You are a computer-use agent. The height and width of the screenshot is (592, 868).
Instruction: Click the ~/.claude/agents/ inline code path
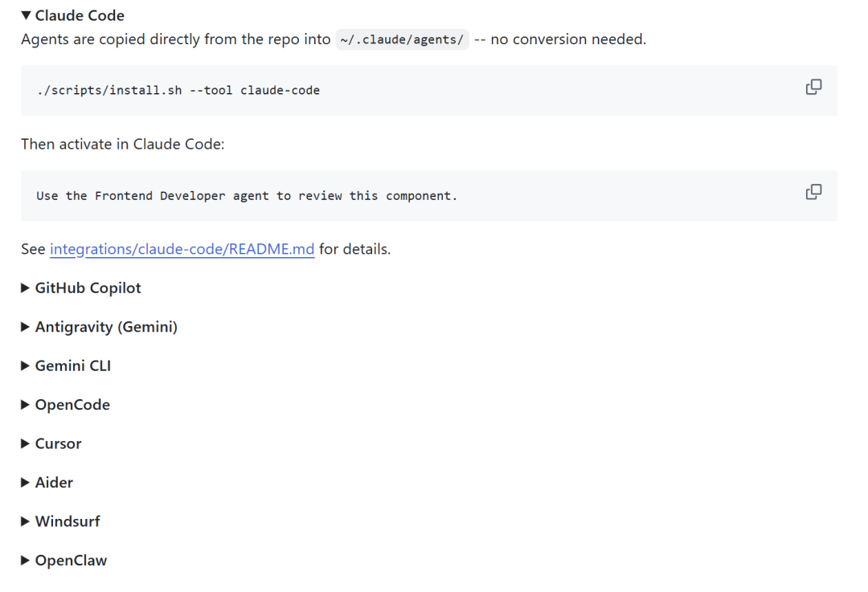[x=402, y=39]
